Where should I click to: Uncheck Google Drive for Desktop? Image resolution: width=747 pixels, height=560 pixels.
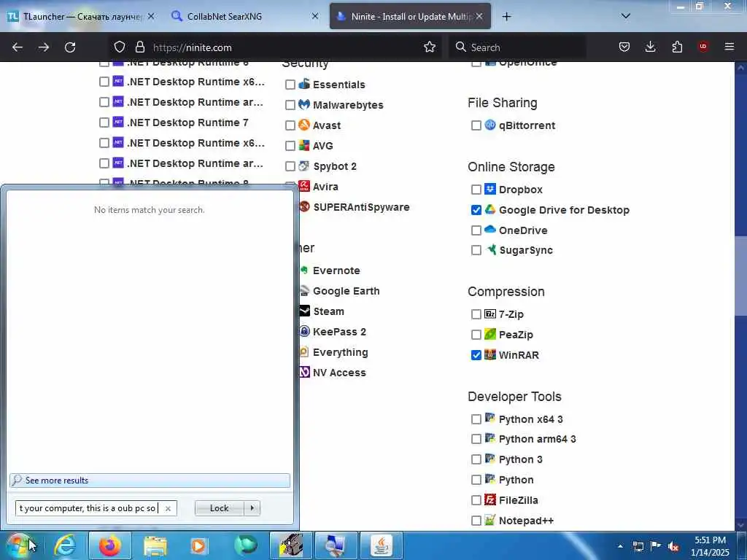[476, 210]
